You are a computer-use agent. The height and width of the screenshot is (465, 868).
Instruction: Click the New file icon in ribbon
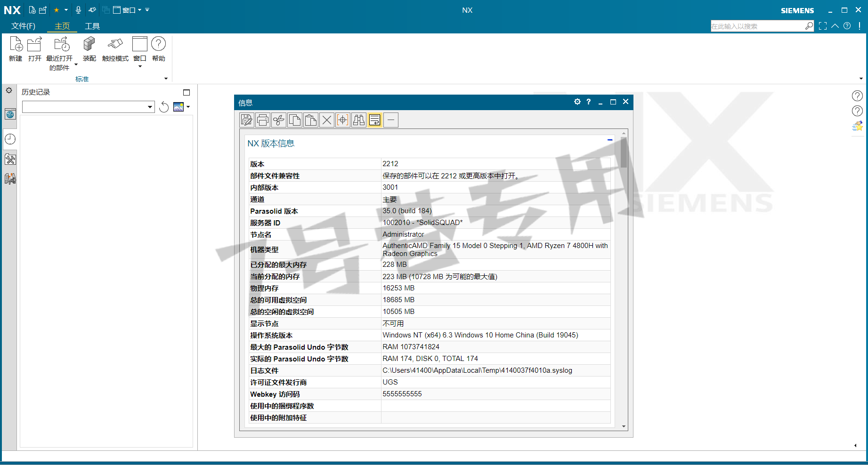16,44
